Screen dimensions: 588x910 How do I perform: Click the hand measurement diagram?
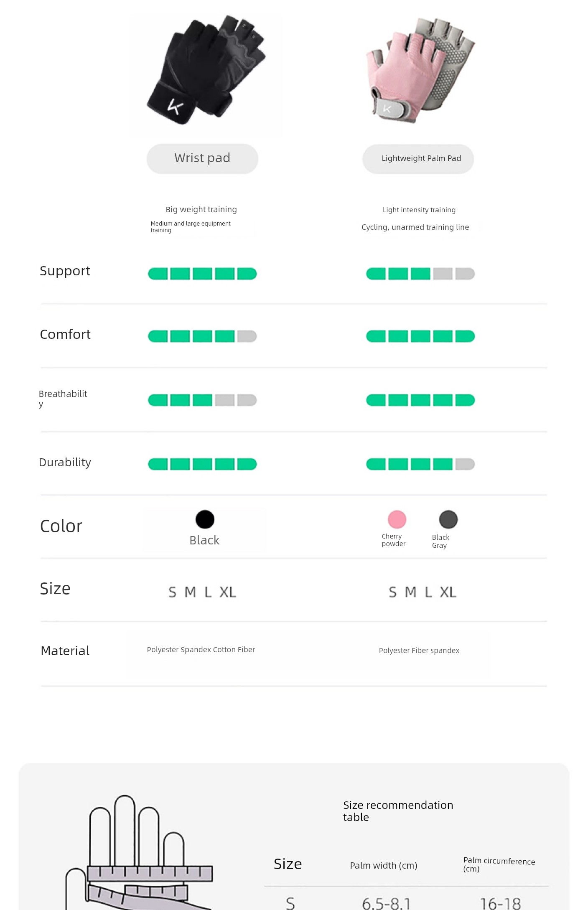click(x=139, y=852)
